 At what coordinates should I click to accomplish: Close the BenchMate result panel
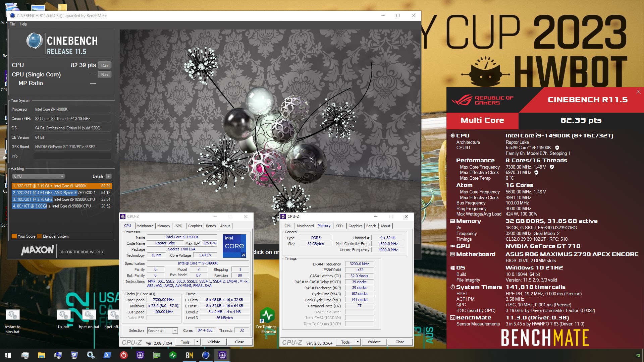coord(639,92)
